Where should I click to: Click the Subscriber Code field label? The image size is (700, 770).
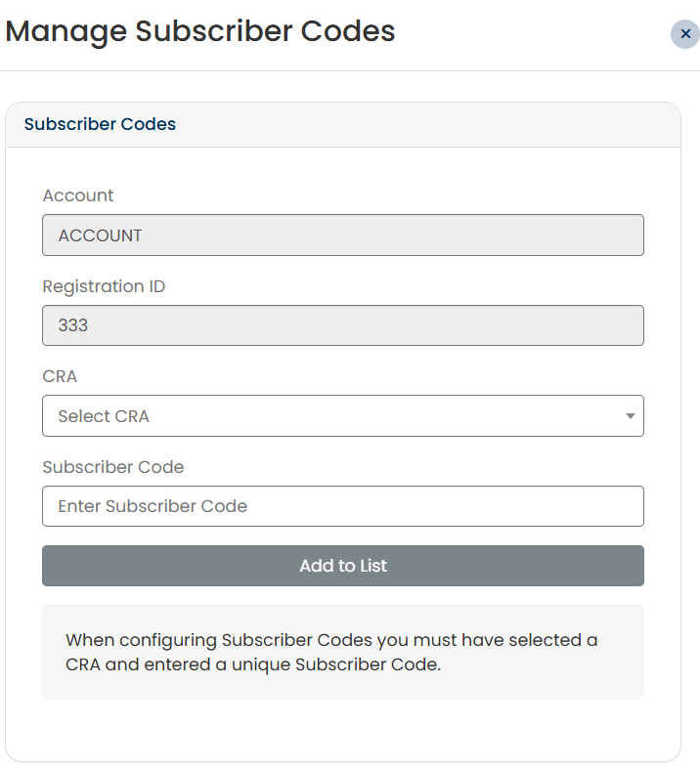pyautogui.click(x=113, y=467)
